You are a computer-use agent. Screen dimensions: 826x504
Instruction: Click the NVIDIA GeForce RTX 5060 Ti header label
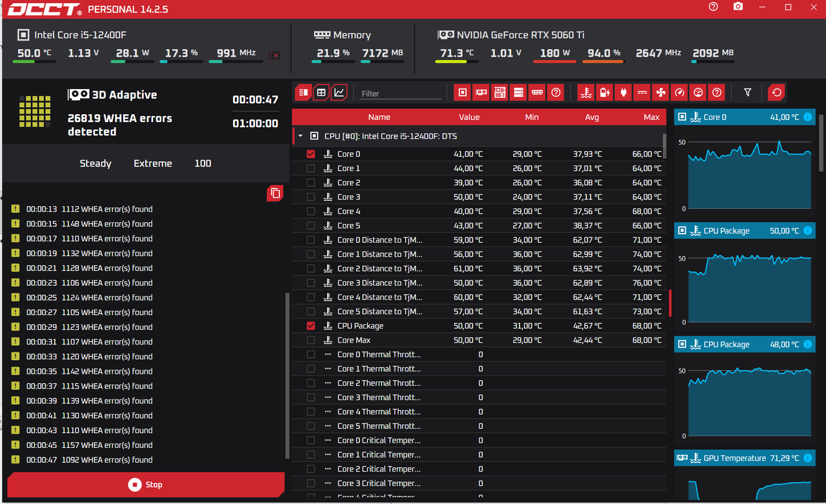tap(521, 35)
